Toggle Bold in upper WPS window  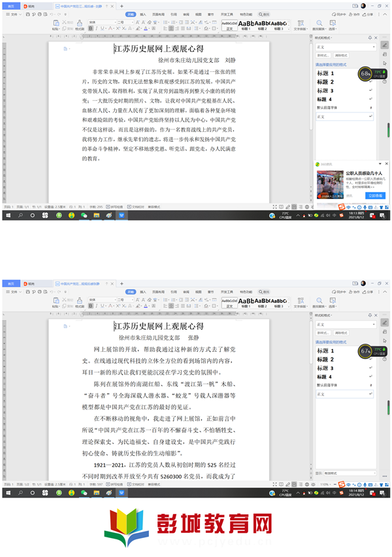click(x=91, y=28)
